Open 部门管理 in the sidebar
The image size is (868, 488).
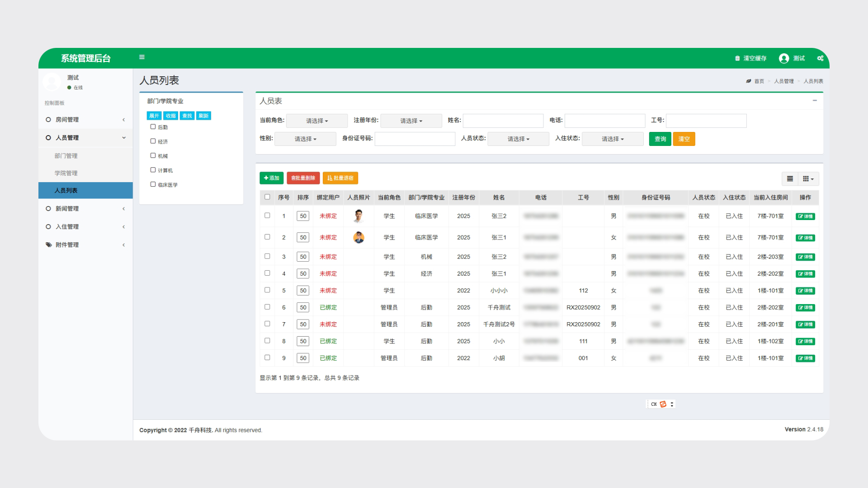(66, 156)
